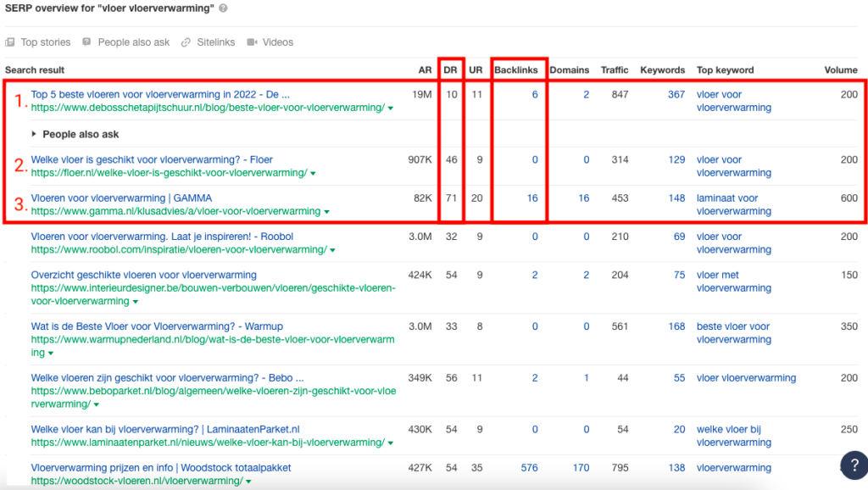Click domains value 170 for Woodstock
The height and width of the screenshot is (490, 868).
(581, 467)
